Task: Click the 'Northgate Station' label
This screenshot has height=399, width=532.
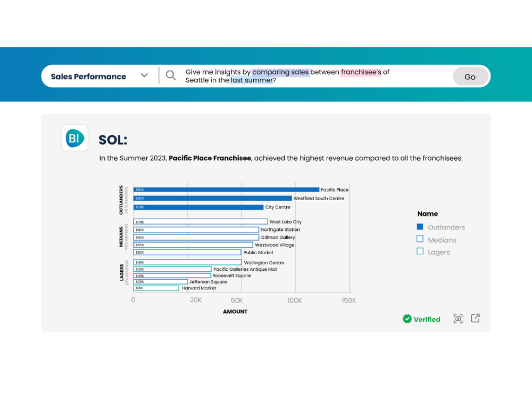Action: pyautogui.click(x=280, y=229)
